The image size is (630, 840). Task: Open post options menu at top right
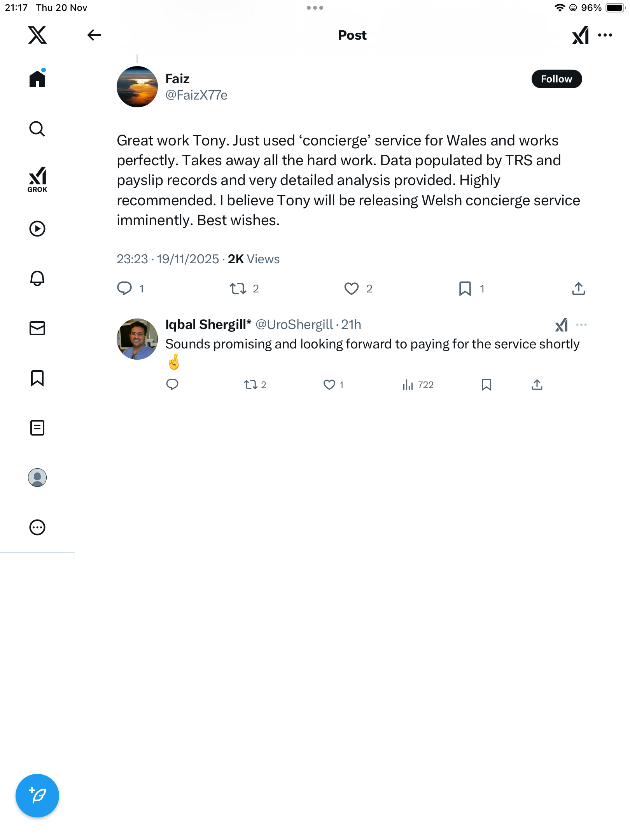pyautogui.click(x=605, y=35)
